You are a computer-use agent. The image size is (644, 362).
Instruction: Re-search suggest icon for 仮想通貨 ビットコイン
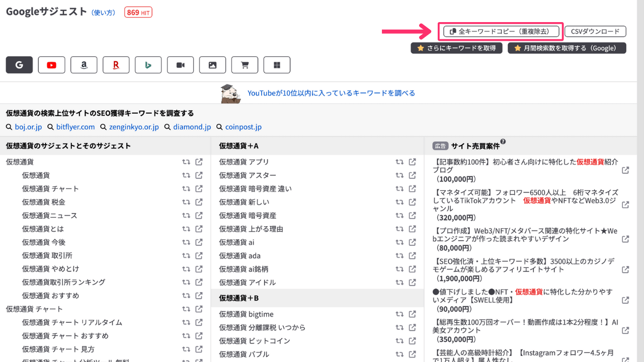coord(399,341)
